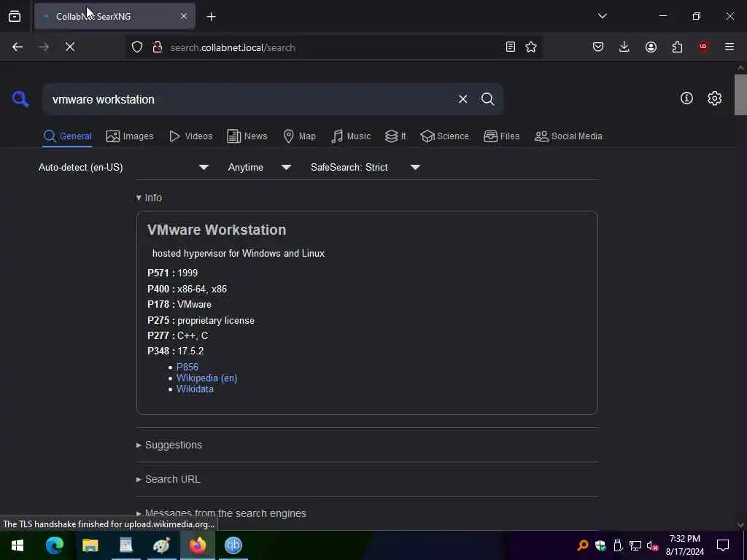This screenshot has width=747, height=560.
Task: Click the P348 version value 17.5.2
Action: (190, 351)
